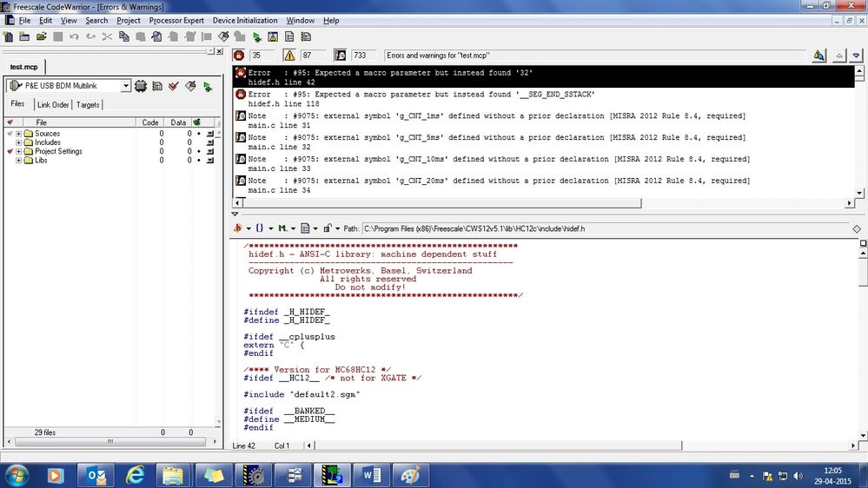
Task: Switch to the Targets tab
Action: pyautogui.click(x=88, y=104)
